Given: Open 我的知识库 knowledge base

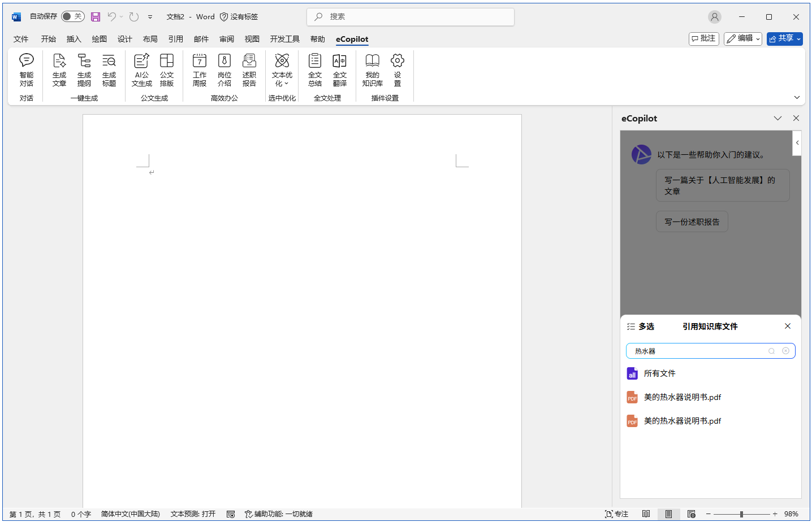Looking at the screenshot, I should pos(373,69).
